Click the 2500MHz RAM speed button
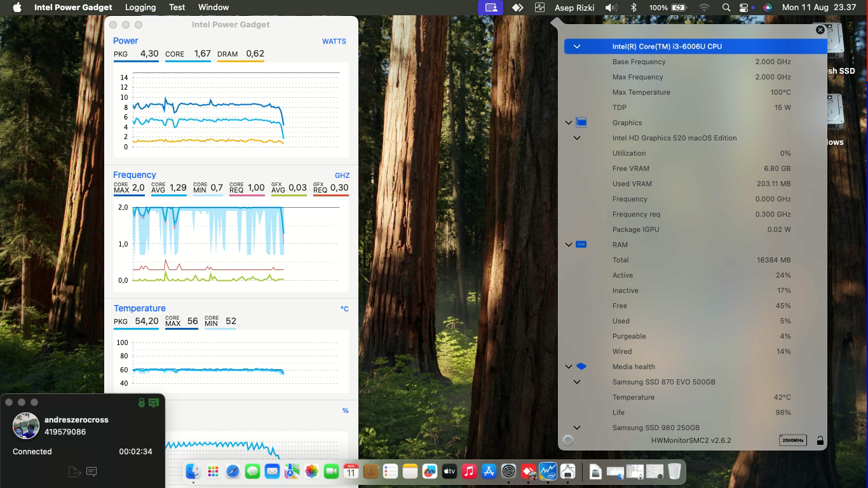This screenshot has width=868, height=488. click(792, 440)
